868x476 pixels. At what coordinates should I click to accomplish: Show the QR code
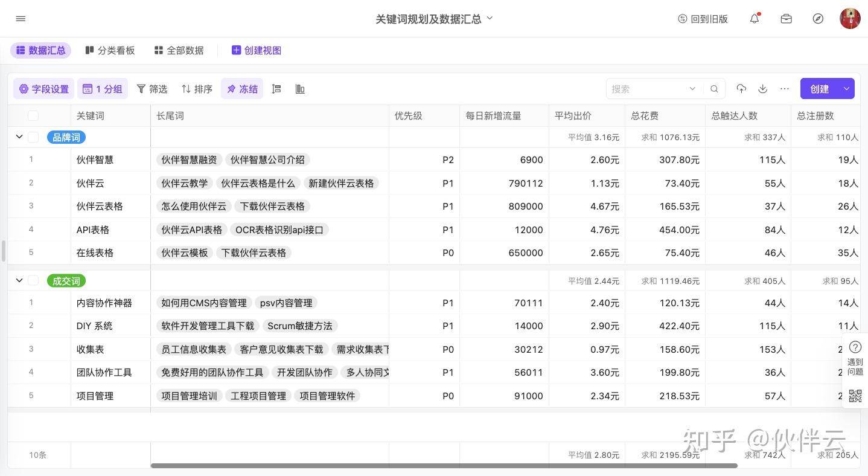click(855, 396)
